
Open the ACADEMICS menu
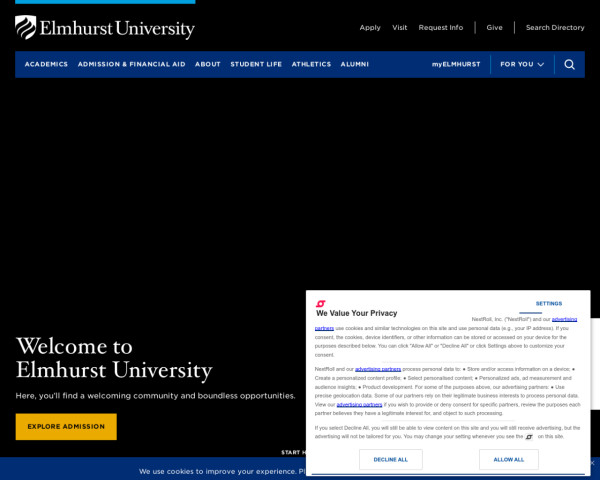tap(46, 64)
